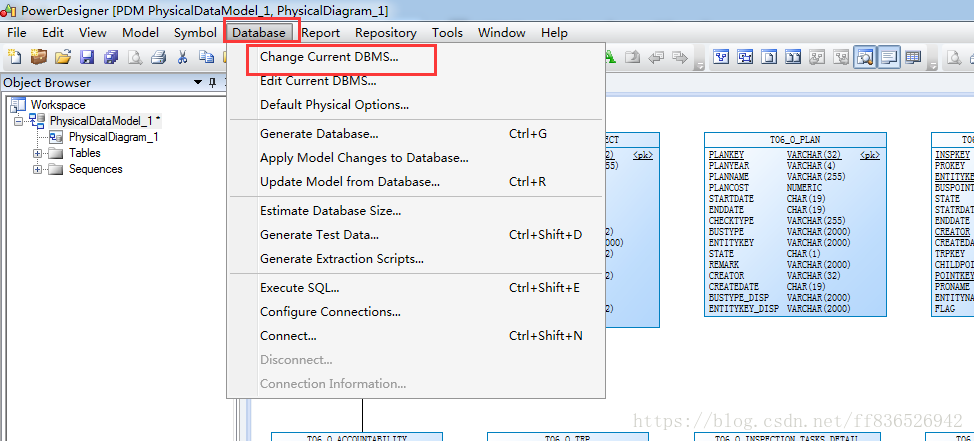Choose Execute SQL...
The width and height of the screenshot is (974, 441).
(416, 288)
